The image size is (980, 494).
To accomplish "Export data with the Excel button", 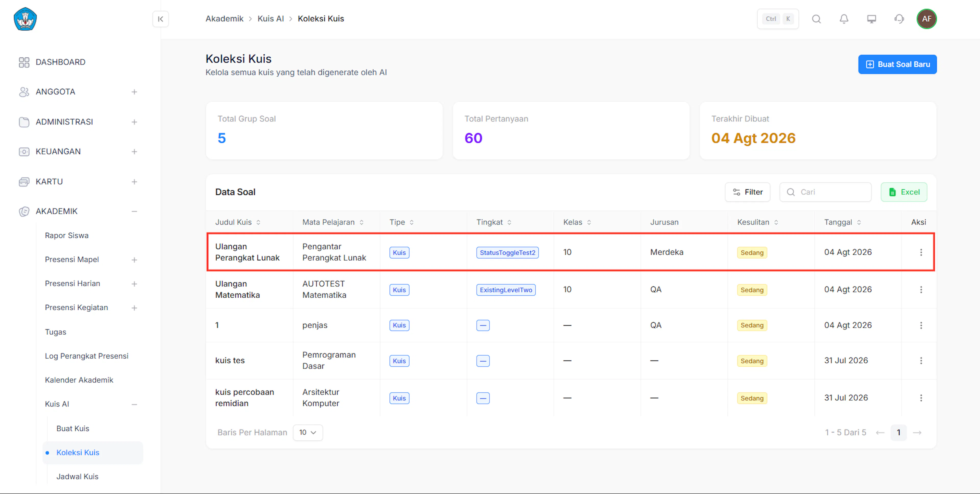I will [x=903, y=192].
